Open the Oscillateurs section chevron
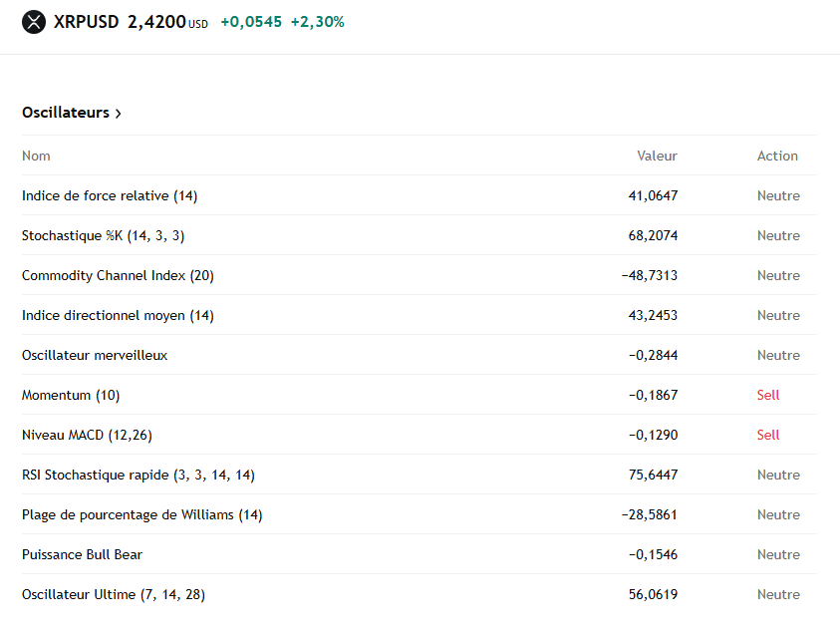 click(x=119, y=114)
